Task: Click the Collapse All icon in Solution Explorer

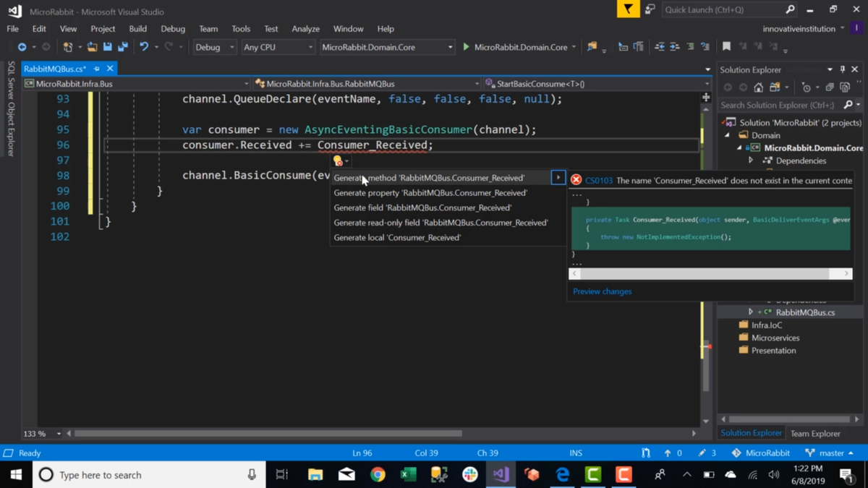Action: point(830,87)
